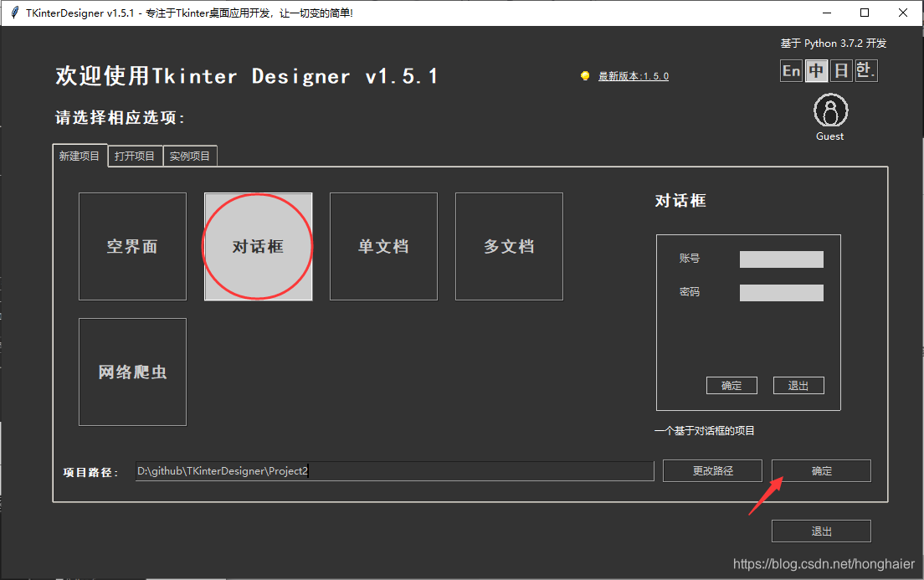Viewport: 924px width, 580px height.
Task: Choose the 单文档 project template
Action: click(383, 246)
